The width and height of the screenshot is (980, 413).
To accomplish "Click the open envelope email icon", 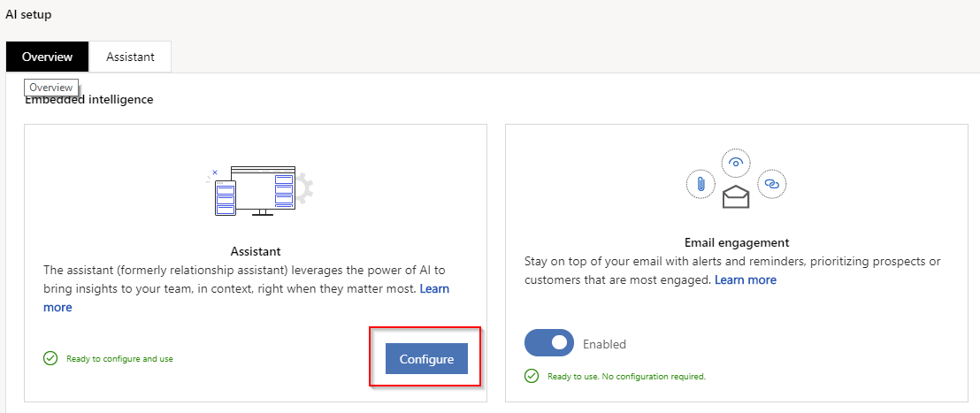I will click(736, 196).
